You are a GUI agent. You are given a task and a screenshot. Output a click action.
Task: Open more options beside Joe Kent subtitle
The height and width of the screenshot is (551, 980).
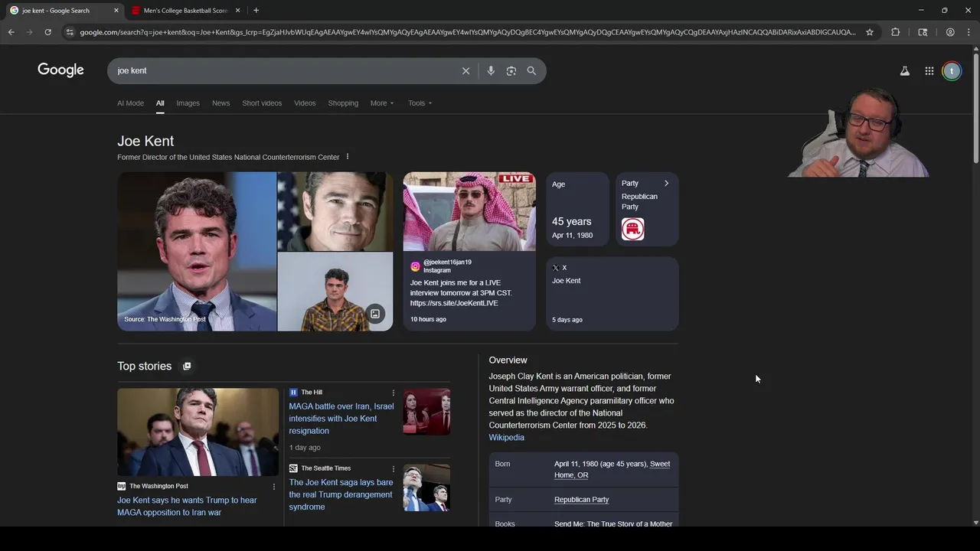tap(348, 157)
